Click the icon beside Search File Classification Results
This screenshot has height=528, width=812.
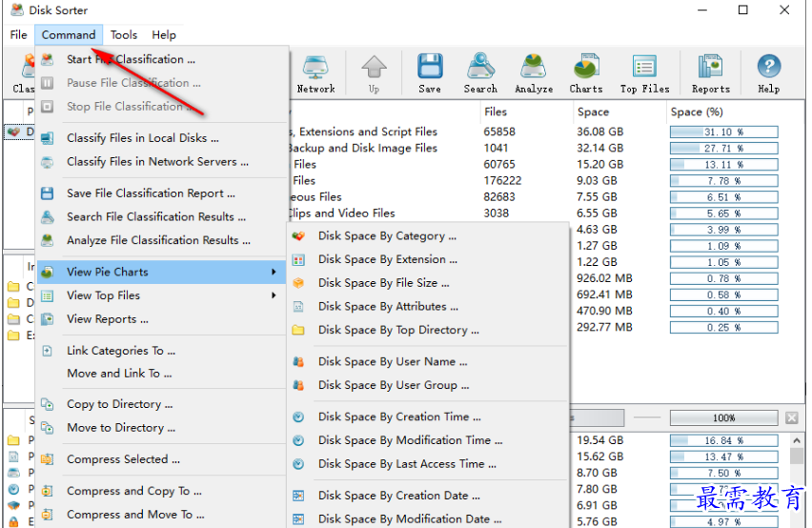(47, 217)
